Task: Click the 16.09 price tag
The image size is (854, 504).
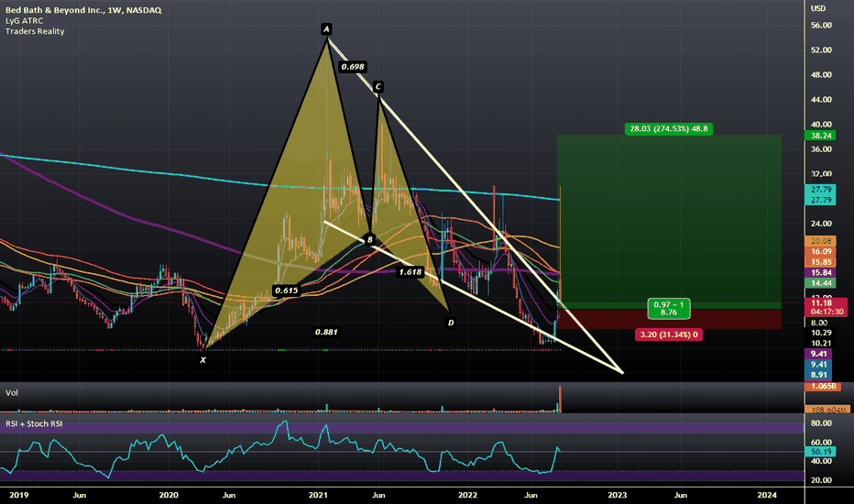Action: pyautogui.click(x=821, y=251)
